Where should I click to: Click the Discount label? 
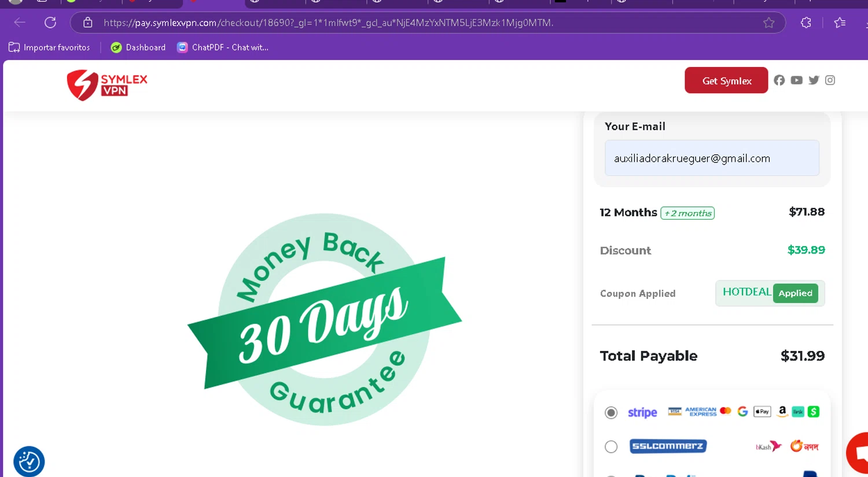click(x=626, y=250)
